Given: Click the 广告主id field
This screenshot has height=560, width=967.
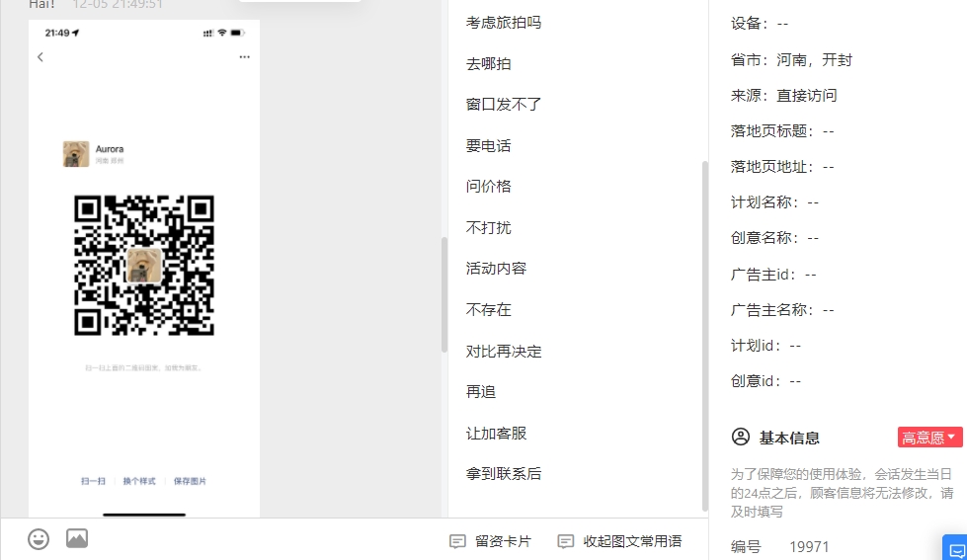Looking at the screenshot, I should (774, 275).
